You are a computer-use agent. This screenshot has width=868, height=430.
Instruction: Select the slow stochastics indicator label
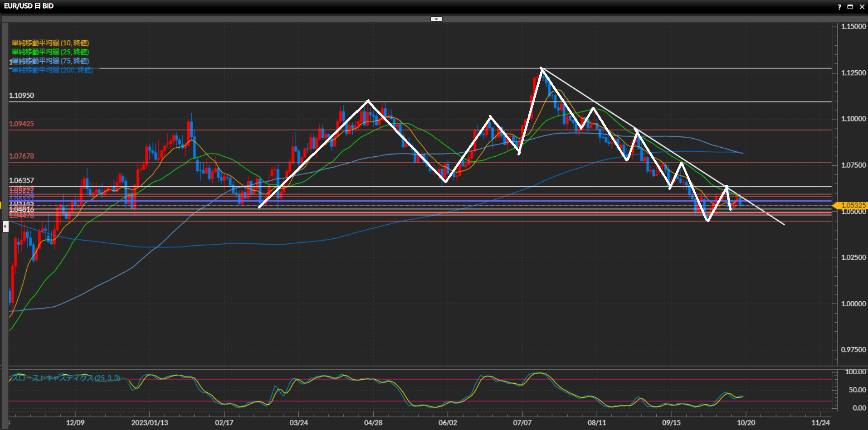pos(66,378)
